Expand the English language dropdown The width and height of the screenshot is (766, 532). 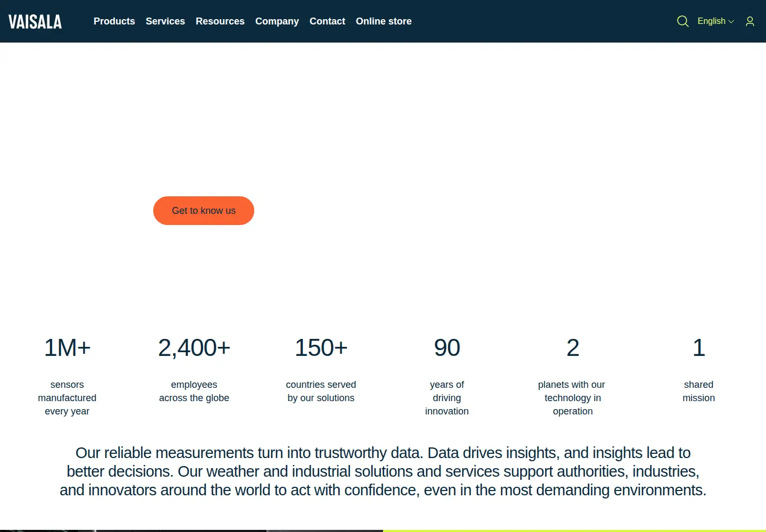coord(715,21)
